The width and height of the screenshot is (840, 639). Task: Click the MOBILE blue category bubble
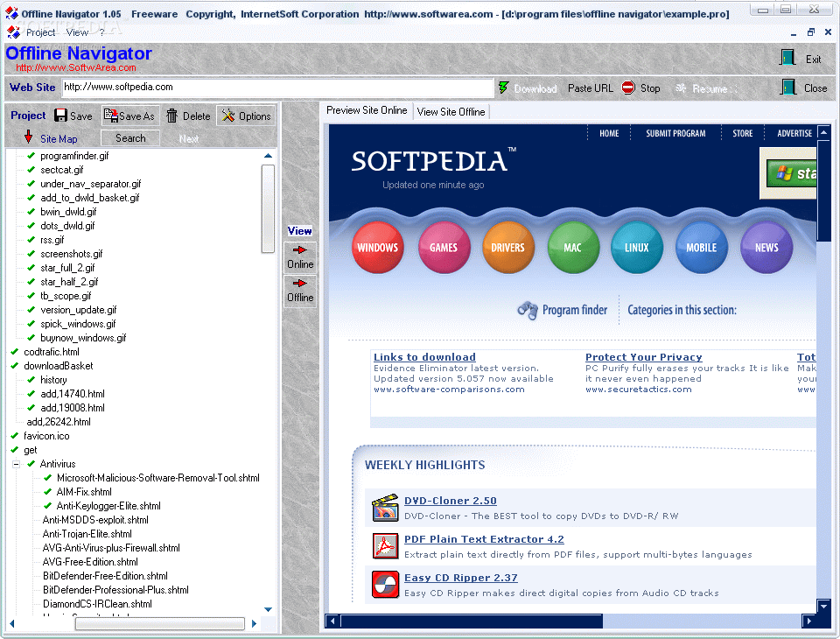click(701, 248)
